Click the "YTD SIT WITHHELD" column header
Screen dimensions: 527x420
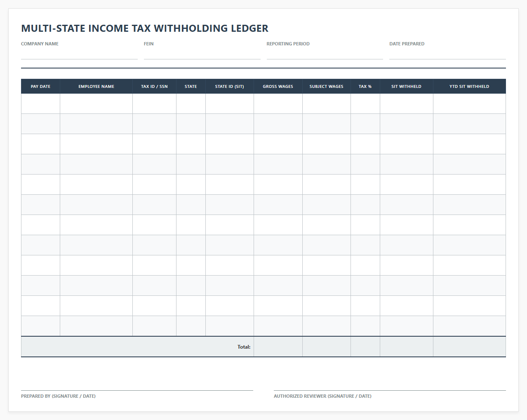pos(470,86)
